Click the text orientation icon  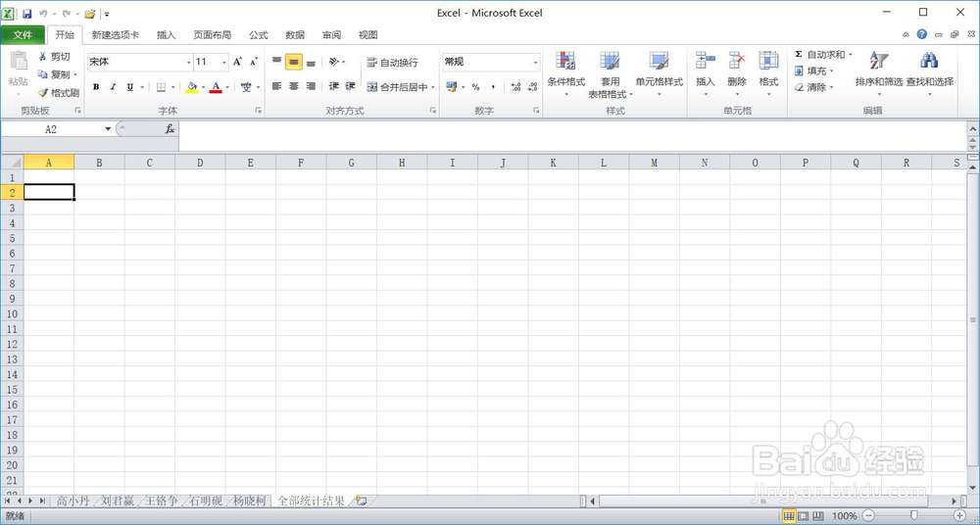click(334, 62)
